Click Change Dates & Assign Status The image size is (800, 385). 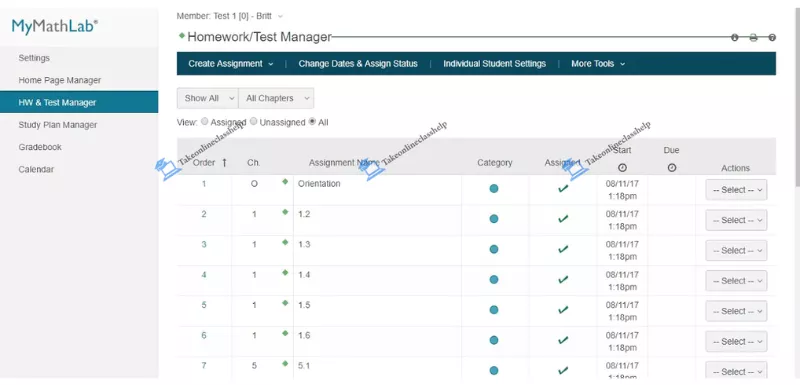pyautogui.click(x=358, y=64)
